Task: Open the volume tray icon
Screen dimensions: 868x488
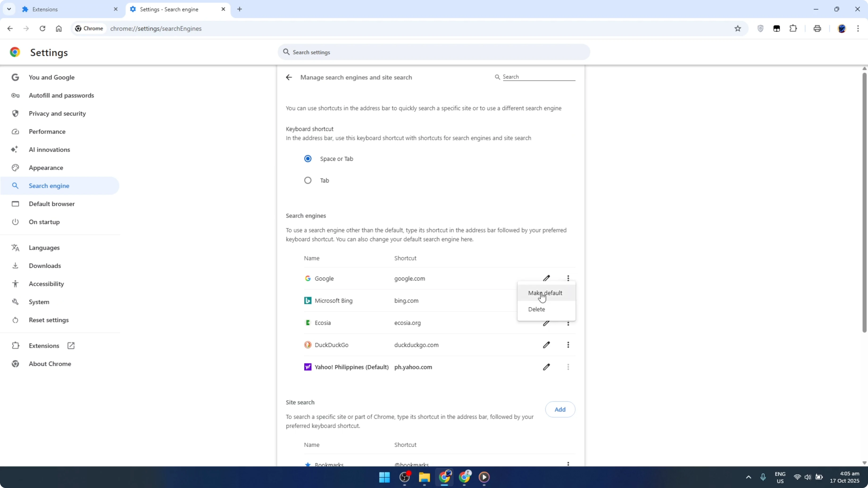Action: coord(808,477)
